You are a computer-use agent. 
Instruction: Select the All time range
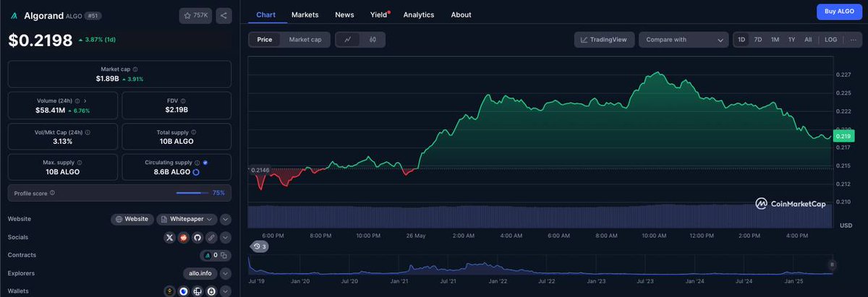[808, 40]
